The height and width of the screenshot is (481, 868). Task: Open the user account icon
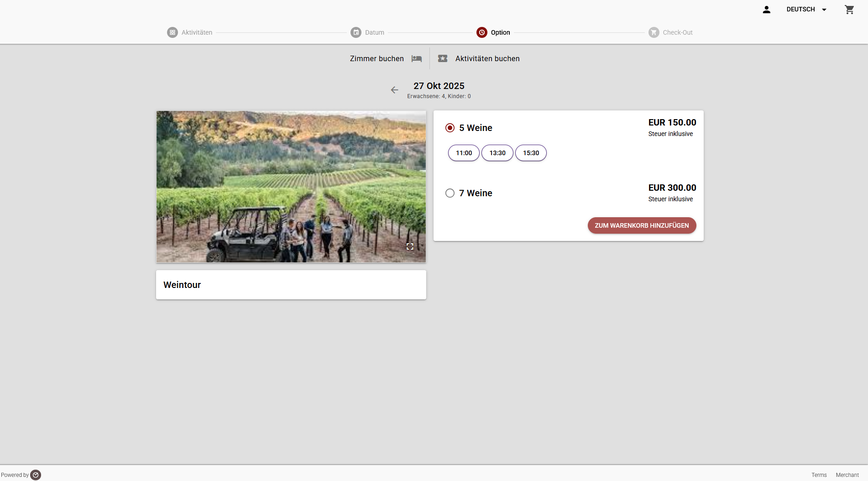766,10
